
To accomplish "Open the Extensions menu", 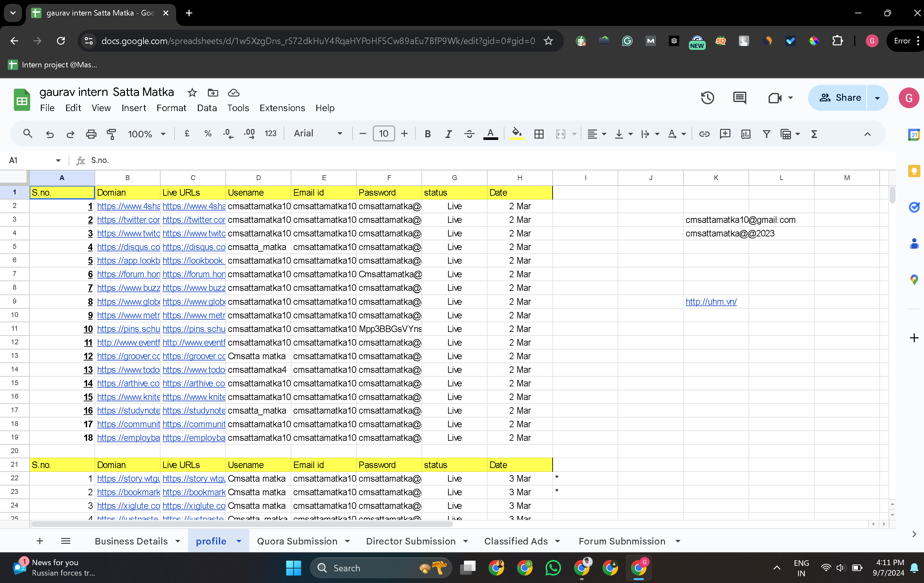I will (x=282, y=108).
